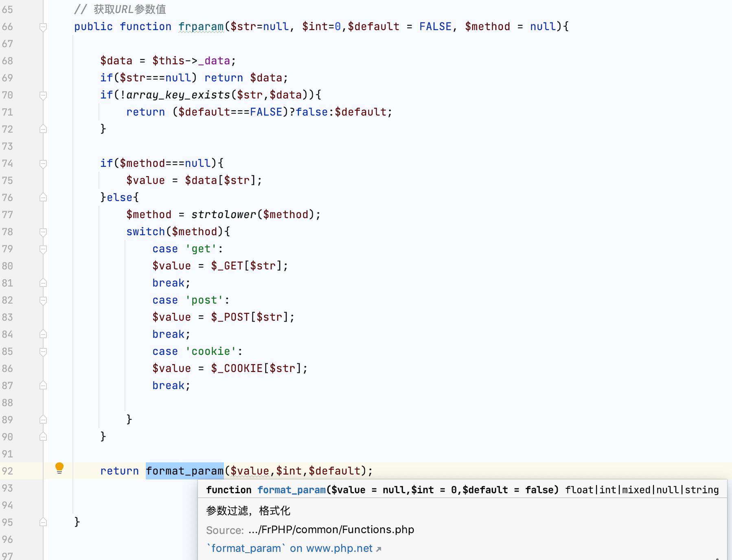Open source file FrPHP/common/Functions.php

coord(331,530)
